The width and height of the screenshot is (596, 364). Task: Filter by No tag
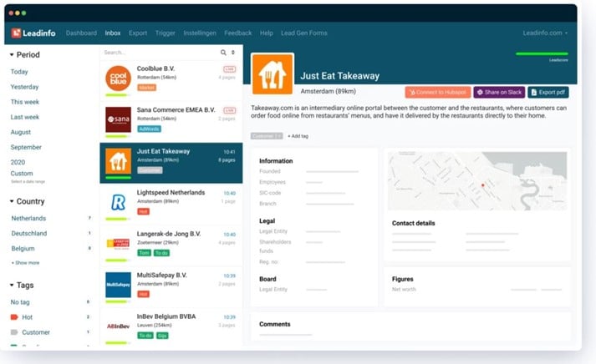[20, 302]
